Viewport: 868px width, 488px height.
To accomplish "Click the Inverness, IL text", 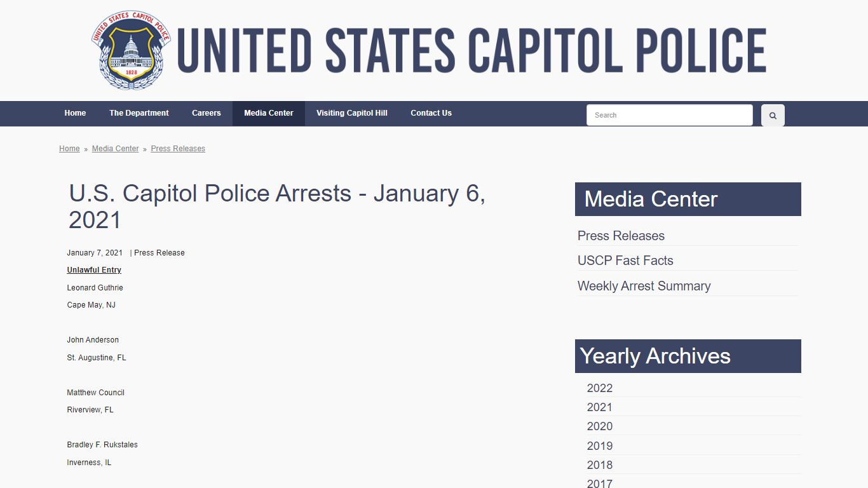I will [89, 463].
